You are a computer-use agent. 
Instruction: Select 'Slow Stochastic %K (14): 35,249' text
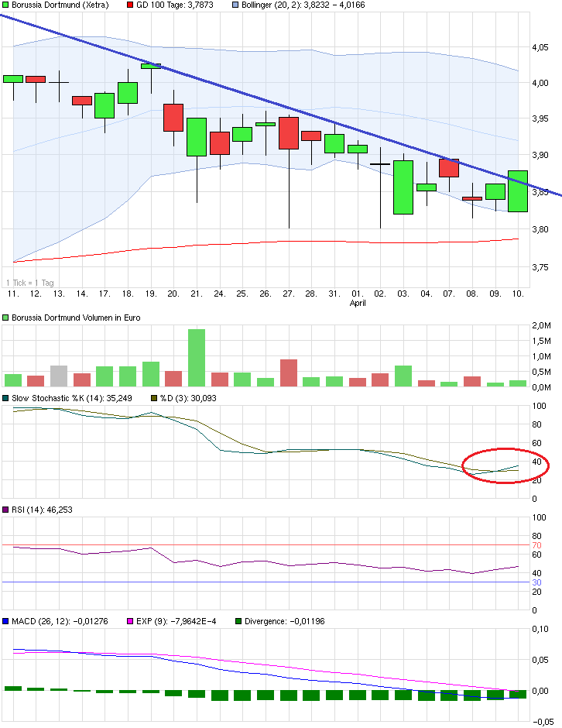(71, 398)
